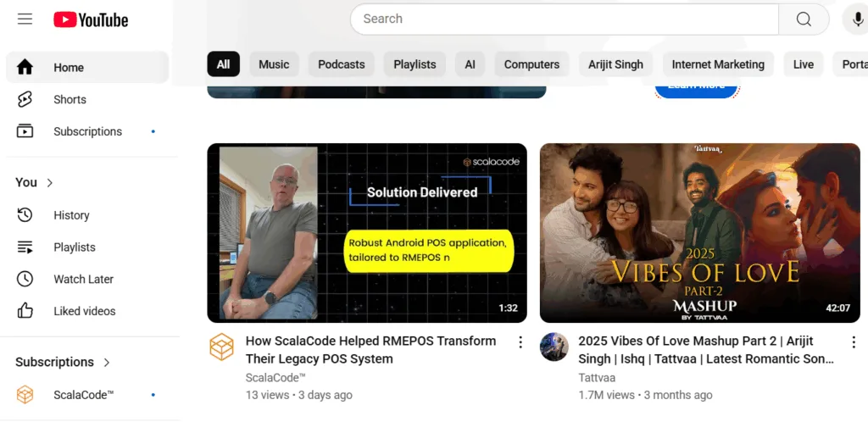Click the Home label in sidebar
This screenshot has width=868, height=422.
tap(69, 68)
